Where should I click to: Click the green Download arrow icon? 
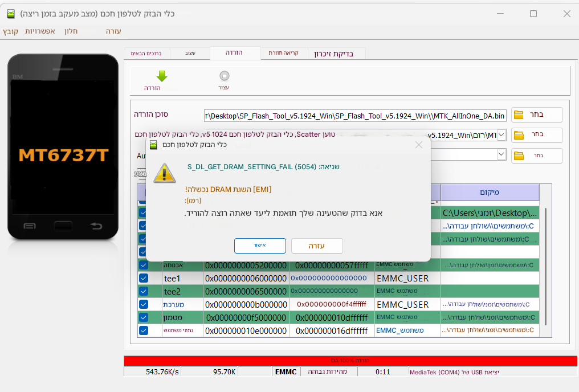[161, 76]
